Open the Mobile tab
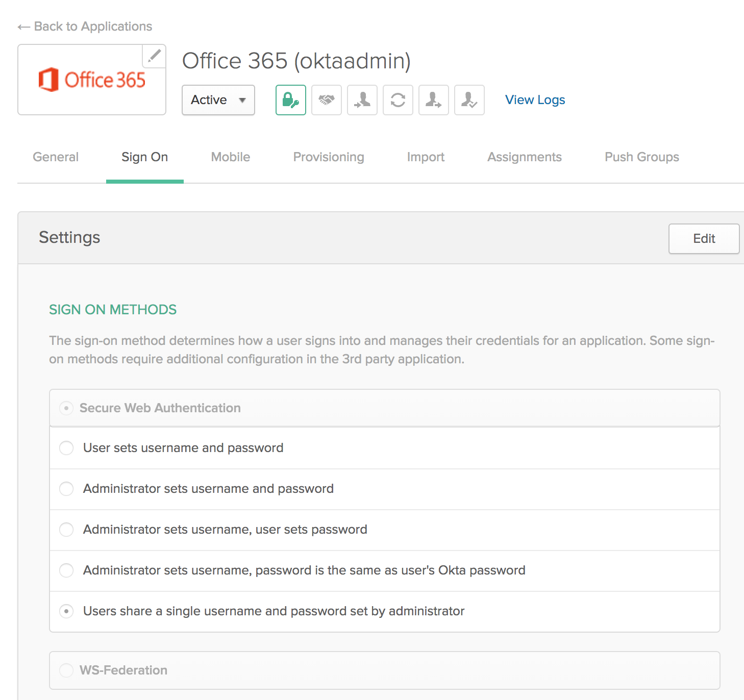Screen dimensions: 744x700 (x=231, y=157)
